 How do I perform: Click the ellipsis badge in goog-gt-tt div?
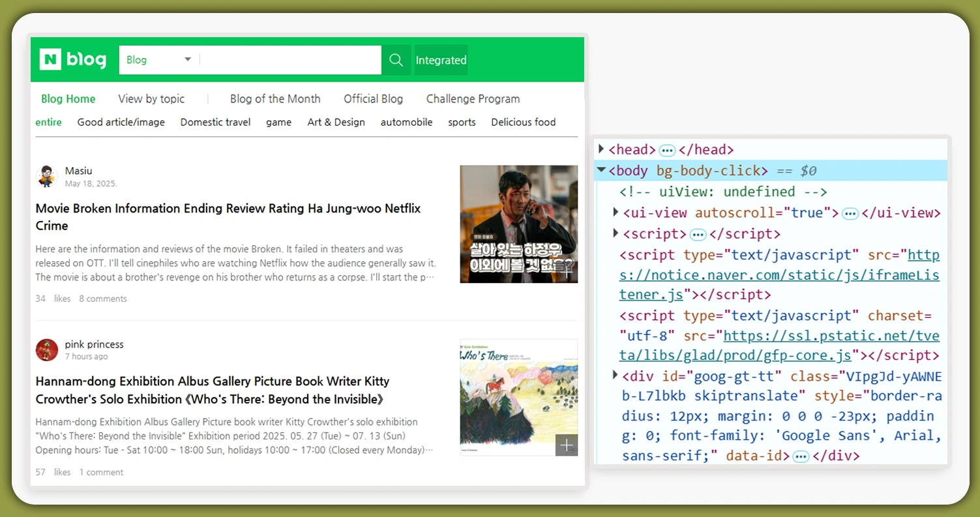[x=801, y=456]
